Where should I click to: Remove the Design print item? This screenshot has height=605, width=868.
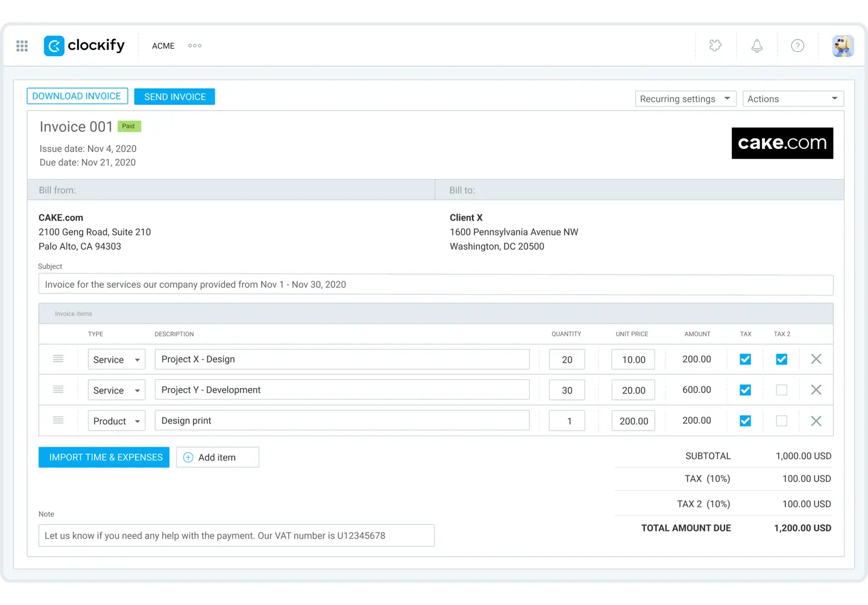tap(816, 421)
